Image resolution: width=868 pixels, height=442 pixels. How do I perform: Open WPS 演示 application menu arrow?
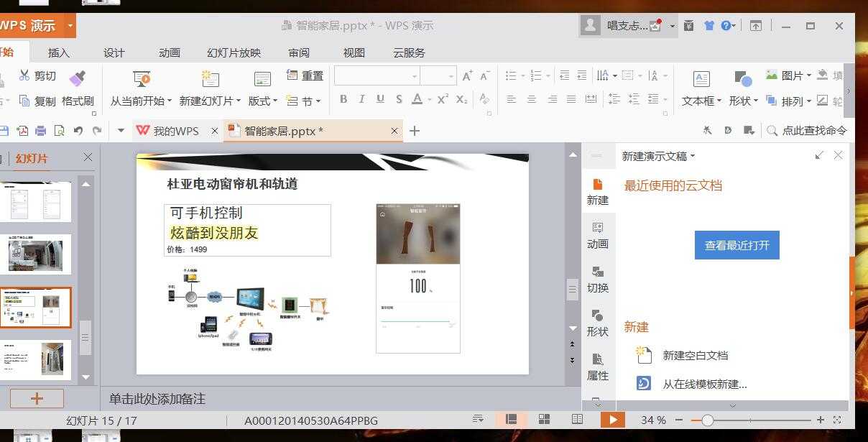(70, 26)
